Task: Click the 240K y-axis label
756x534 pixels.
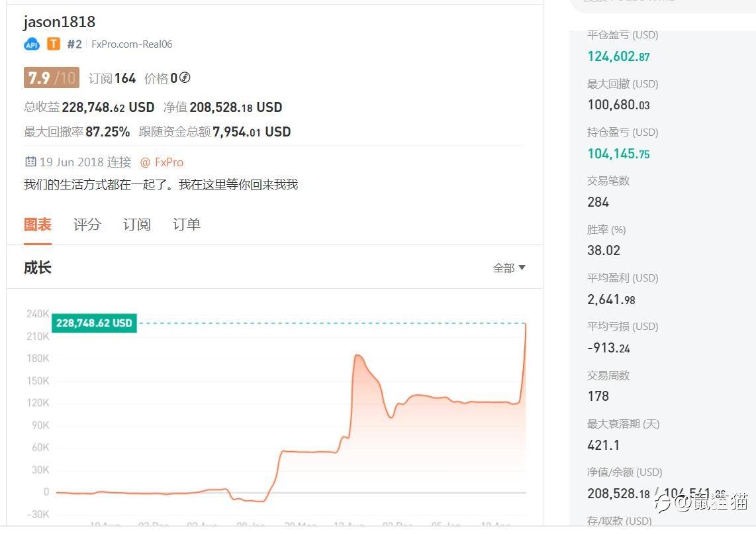Action: 38,314
